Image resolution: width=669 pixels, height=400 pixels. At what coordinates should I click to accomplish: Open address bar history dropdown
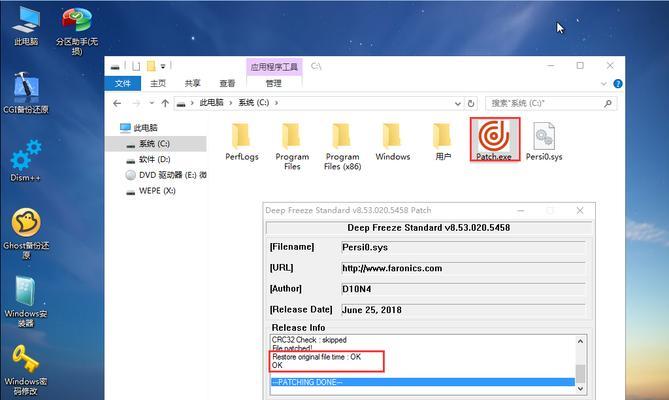[x=457, y=104]
